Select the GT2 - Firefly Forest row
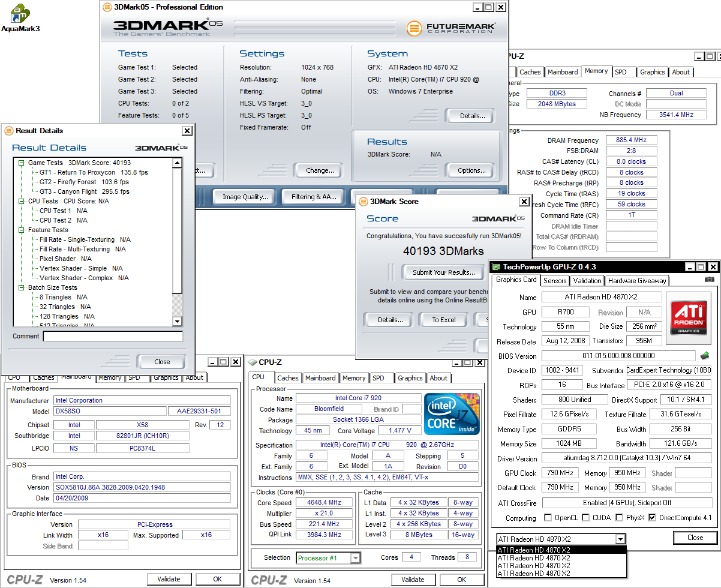 [84, 182]
